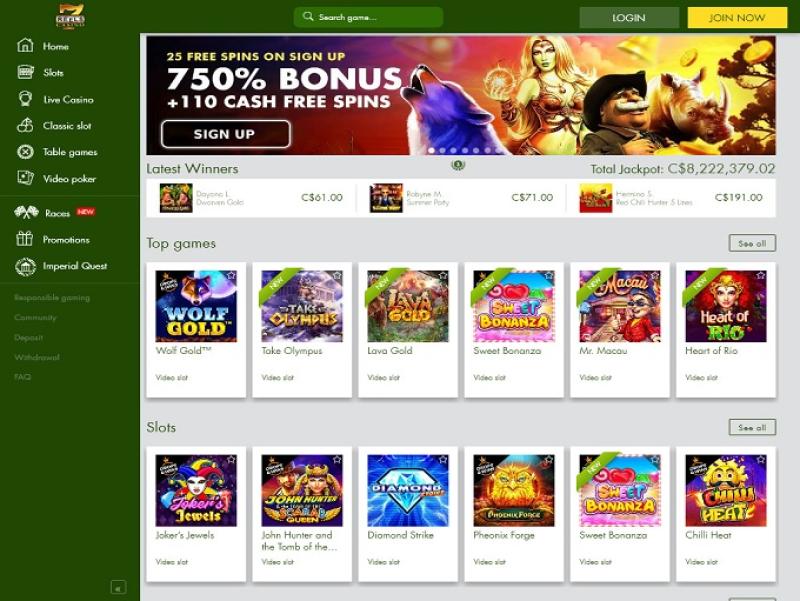
Task: Click the Races checkered flags icon
Action: (x=26, y=212)
